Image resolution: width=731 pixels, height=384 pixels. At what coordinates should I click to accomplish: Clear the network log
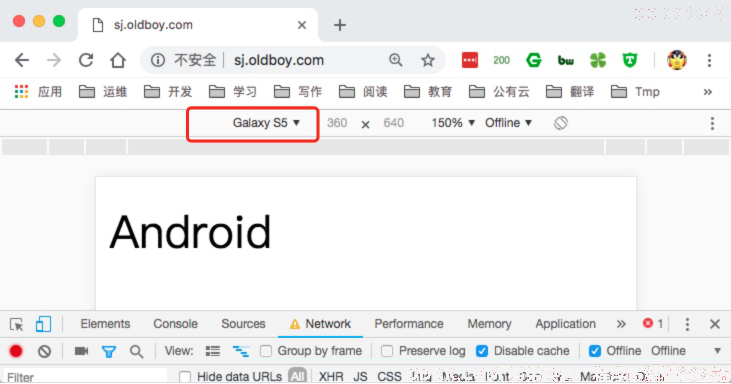44,351
